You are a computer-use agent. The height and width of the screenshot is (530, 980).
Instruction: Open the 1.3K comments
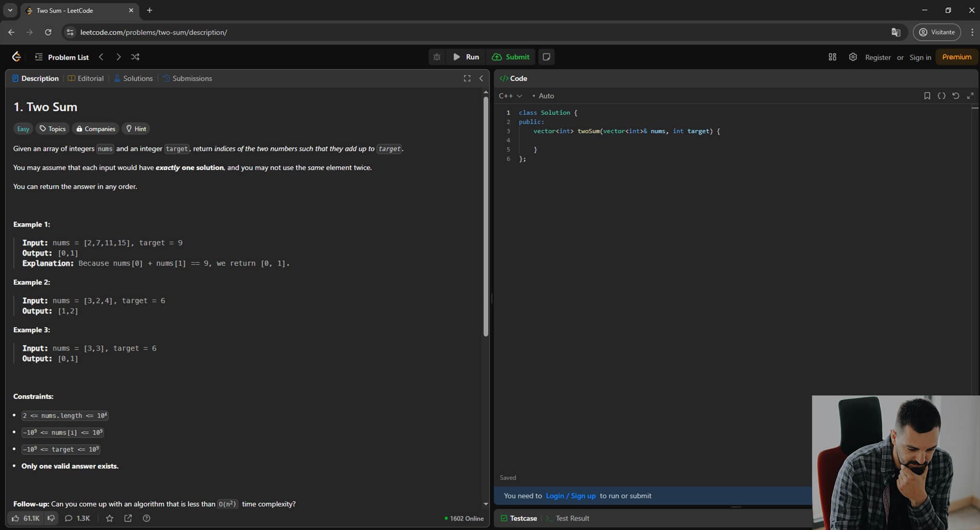77,518
